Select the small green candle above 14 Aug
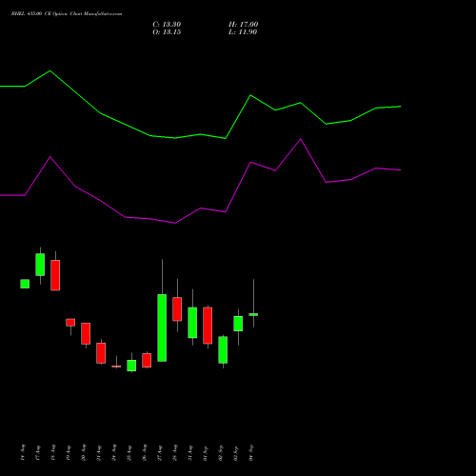 [25, 284]
